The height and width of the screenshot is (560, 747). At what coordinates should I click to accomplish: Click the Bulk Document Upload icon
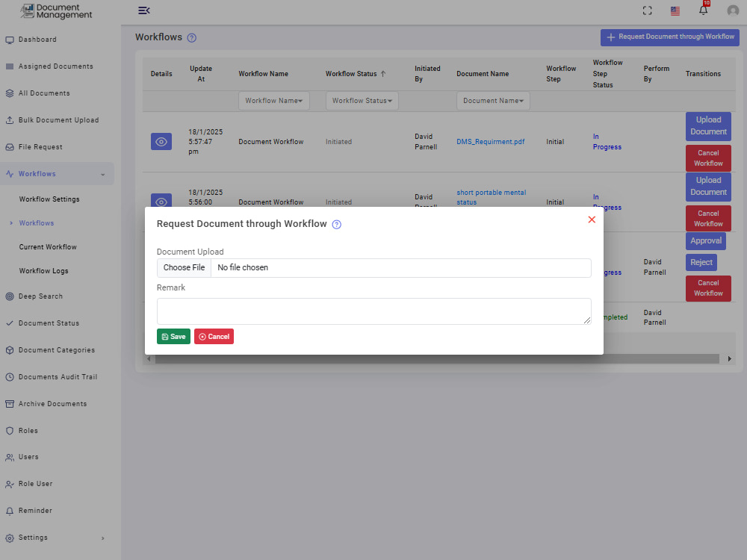10,120
